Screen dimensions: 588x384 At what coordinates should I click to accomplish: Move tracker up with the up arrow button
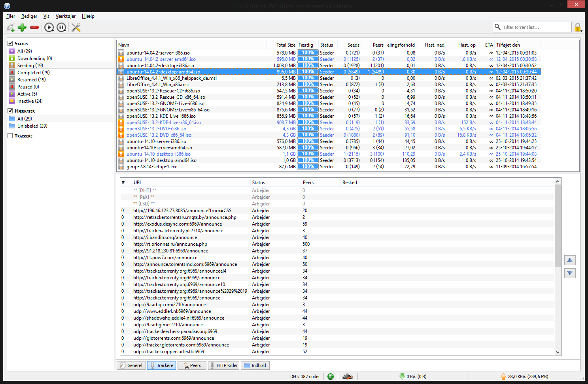tap(570, 260)
